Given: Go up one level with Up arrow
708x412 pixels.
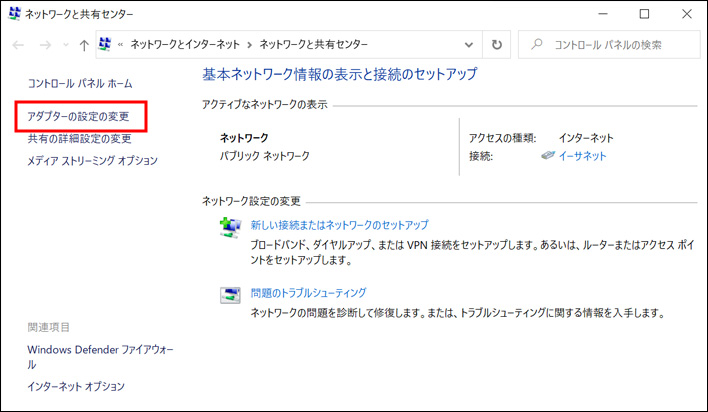Looking at the screenshot, I should pyautogui.click(x=83, y=45).
